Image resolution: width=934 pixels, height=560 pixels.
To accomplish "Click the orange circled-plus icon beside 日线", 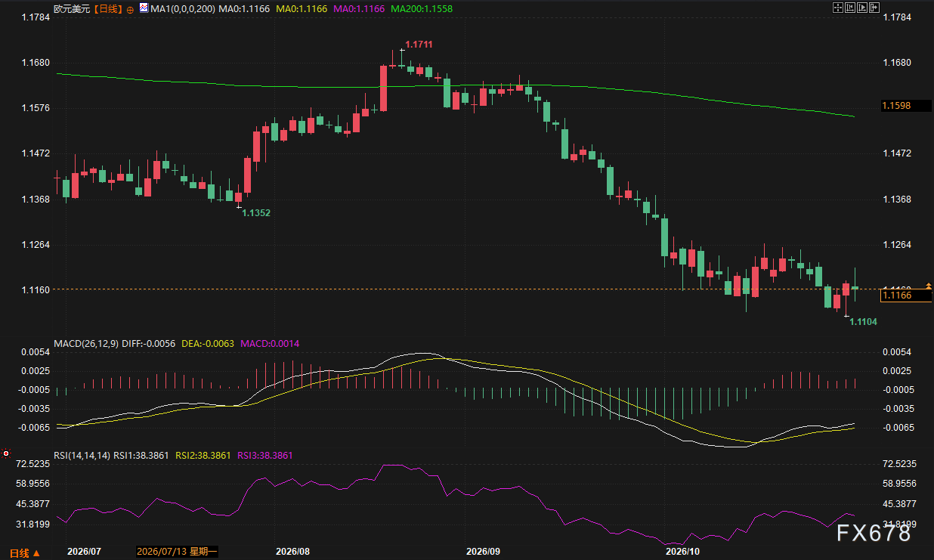I will tap(130, 9).
